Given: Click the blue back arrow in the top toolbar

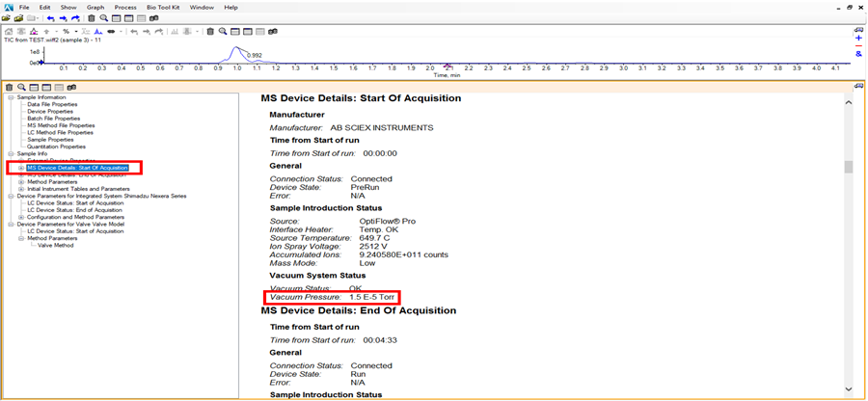Looking at the screenshot, I should (x=50, y=18).
